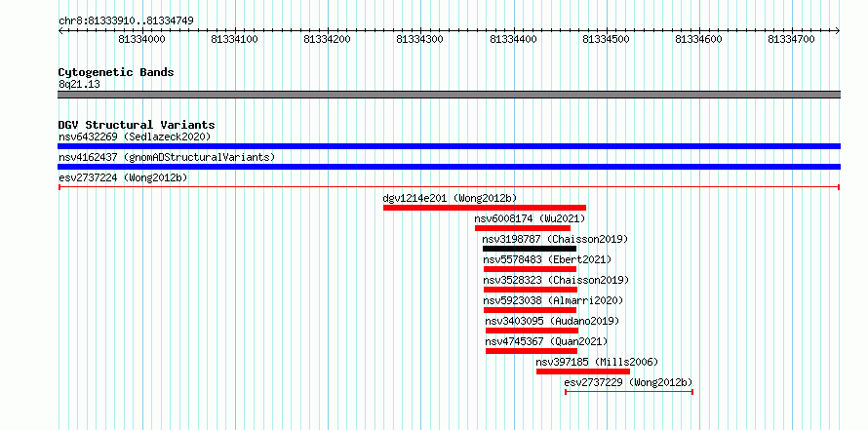The height and width of the screenshot is (430, 868).
Task: Open the nsv397185 (Mills2006) label
Action: point(597,362)
